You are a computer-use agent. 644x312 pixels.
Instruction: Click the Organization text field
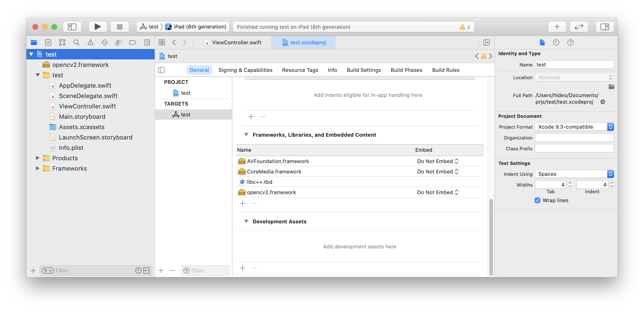574,138
